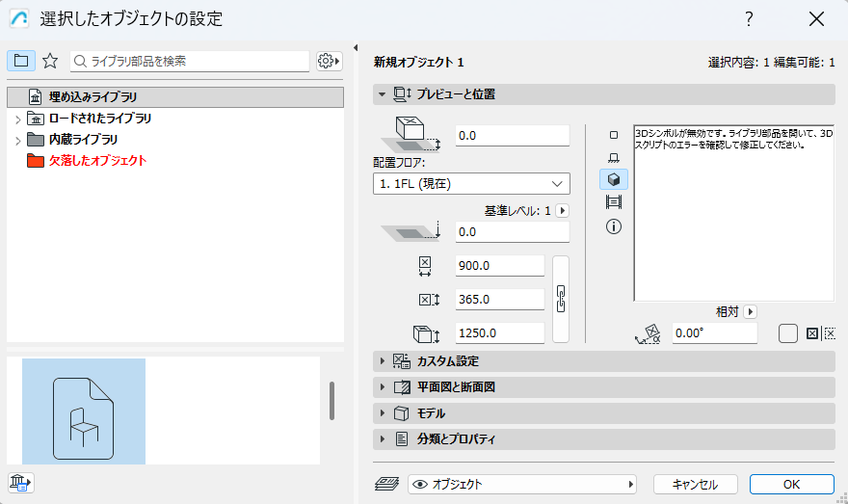Click the thumbnail list scrollbar
848x504 pixels.
(332, 401)
